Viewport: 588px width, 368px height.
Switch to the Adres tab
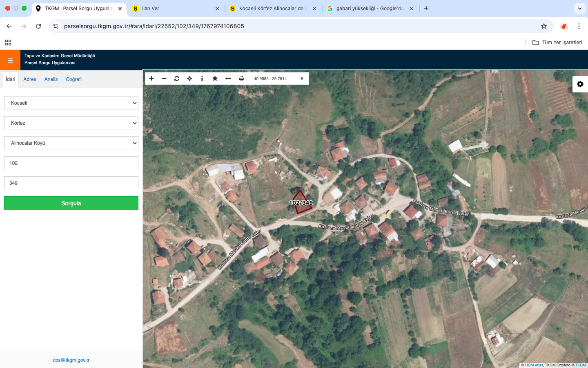[30, 79]
